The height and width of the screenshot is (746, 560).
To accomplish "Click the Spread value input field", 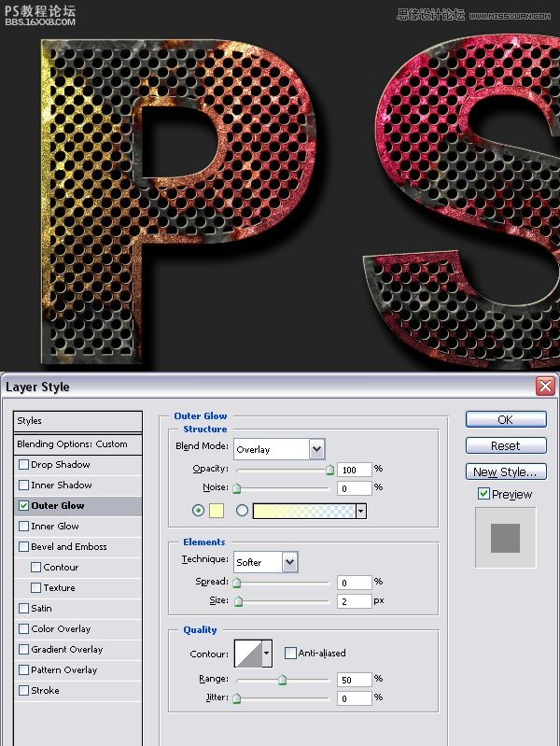I will tap(355, 583).
